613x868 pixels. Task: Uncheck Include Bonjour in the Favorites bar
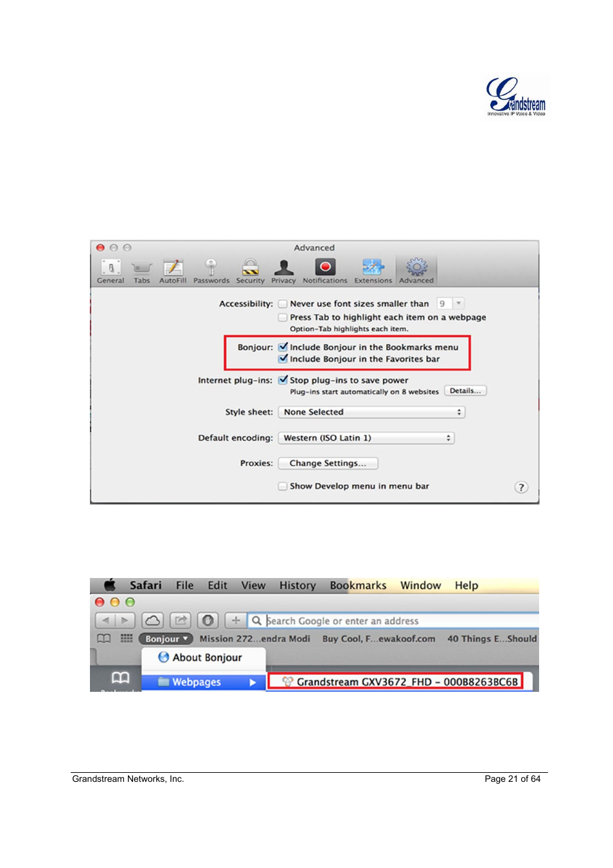[x=283, y=359]
